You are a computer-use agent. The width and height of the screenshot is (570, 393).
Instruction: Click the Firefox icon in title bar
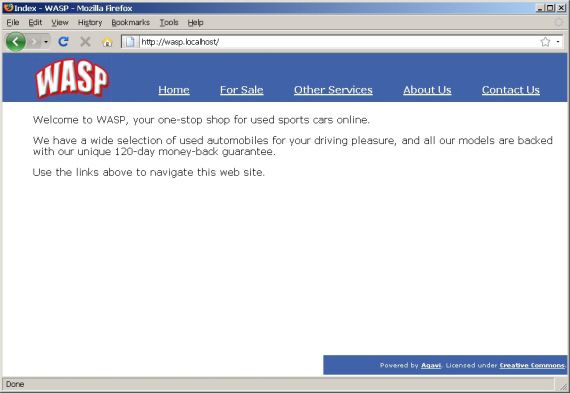click(9, 8)
